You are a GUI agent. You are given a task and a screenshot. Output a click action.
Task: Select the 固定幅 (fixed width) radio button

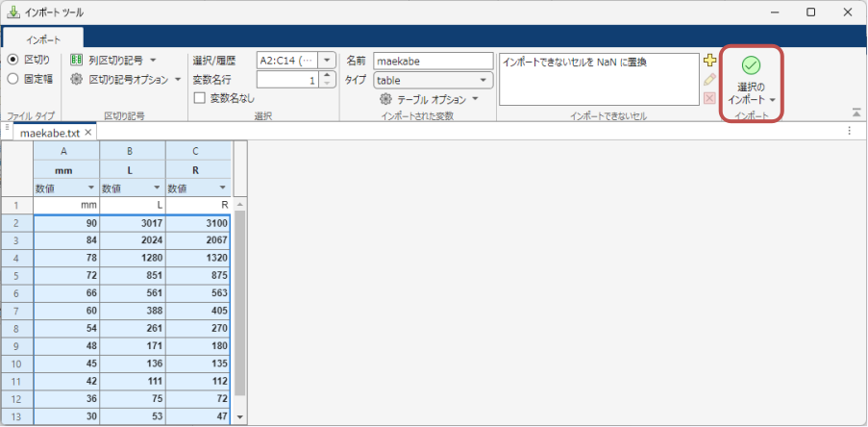[x=13, y=79]
